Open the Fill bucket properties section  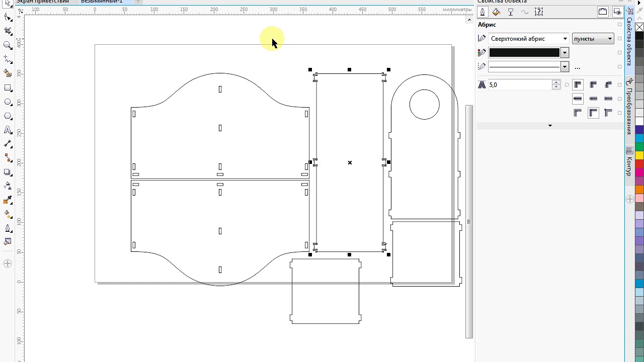[497, 12]
